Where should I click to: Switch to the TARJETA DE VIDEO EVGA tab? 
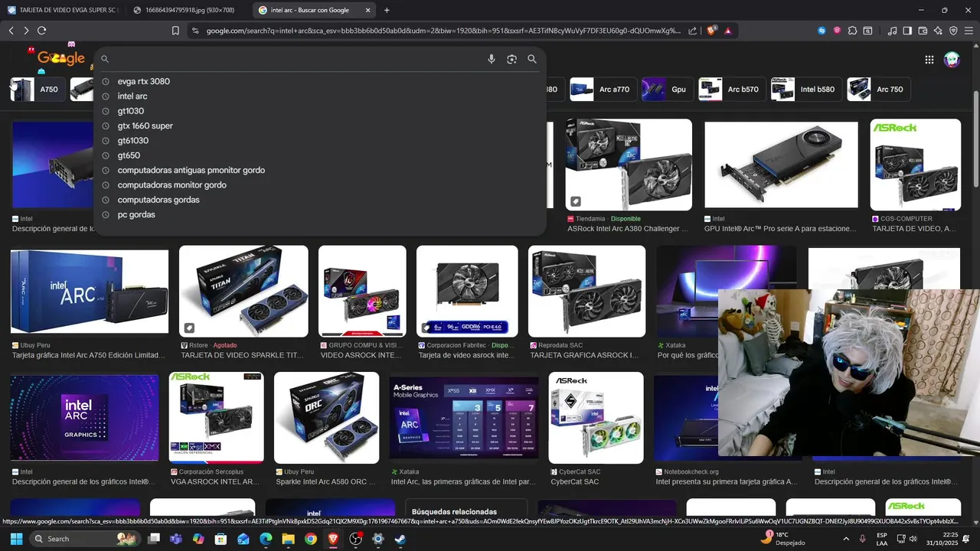63,10
